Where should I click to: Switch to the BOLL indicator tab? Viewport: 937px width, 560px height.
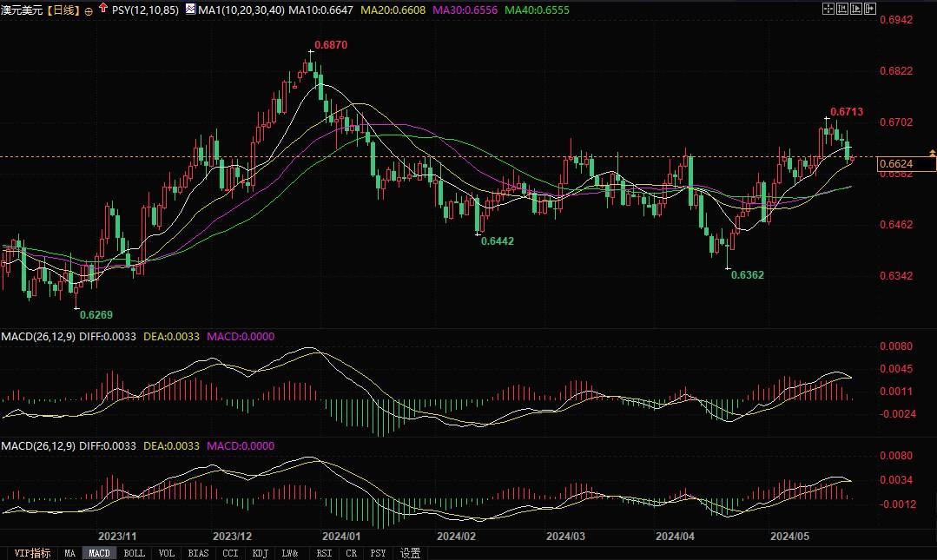(134, 553)
